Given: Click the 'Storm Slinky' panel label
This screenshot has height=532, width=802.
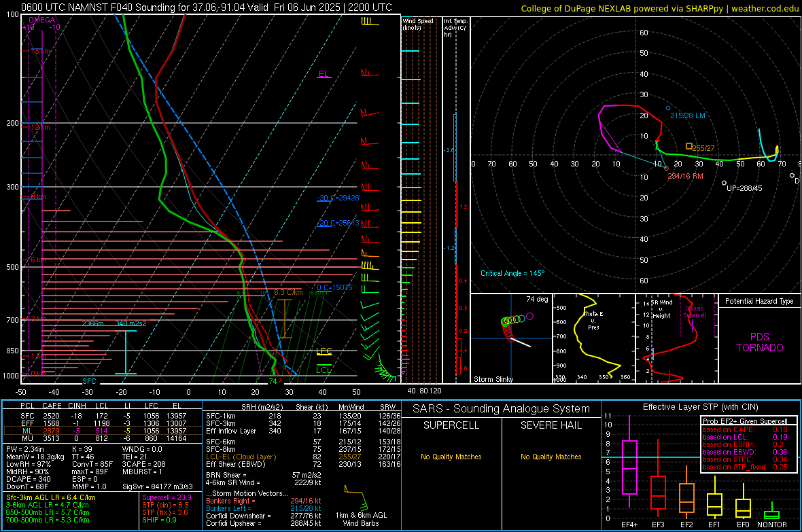Looking at the screenshot, I should click(x=493, y=379).
